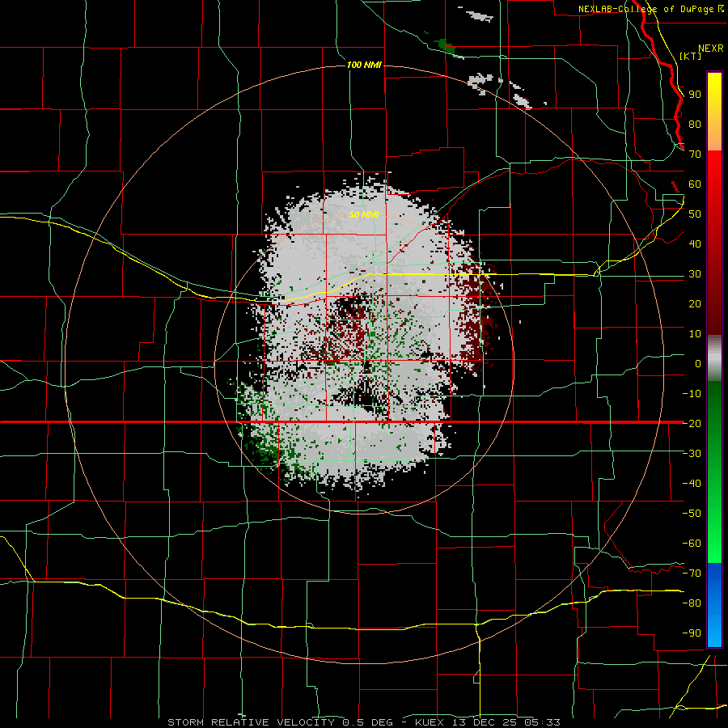Click the NEXR label above the color bar

pyautogui.click(x=711, y=49)
